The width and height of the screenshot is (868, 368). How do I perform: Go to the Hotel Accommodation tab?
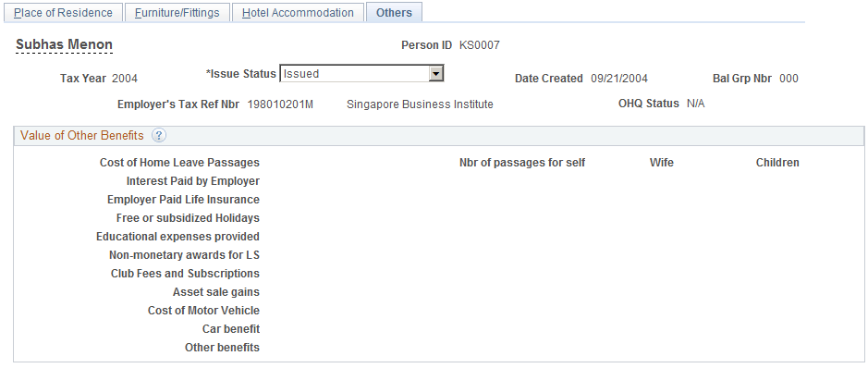(x=298, y=12)
